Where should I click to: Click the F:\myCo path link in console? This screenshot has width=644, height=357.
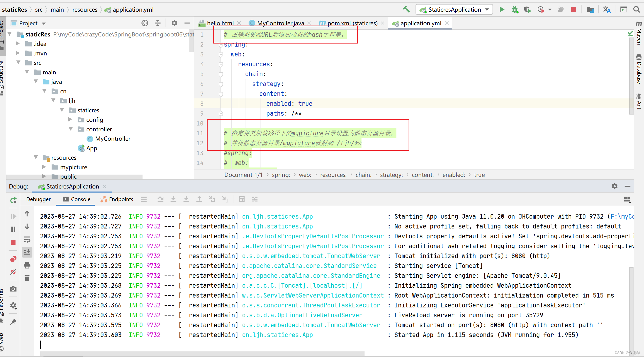(622, 217)
